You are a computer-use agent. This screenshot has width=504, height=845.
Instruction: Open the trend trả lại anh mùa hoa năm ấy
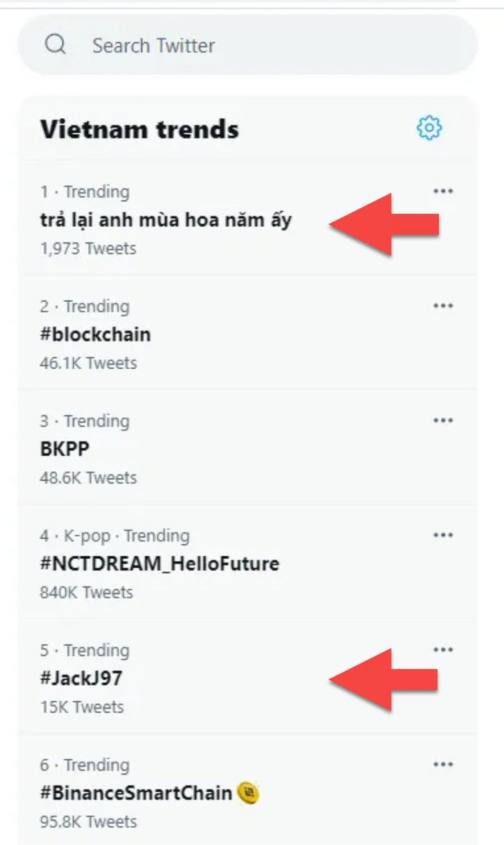tap(167, 220)
